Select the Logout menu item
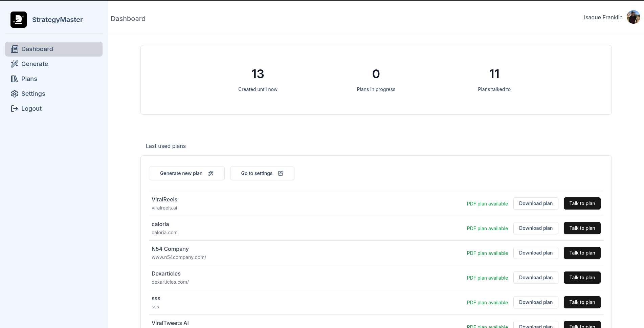 [54, 109]
